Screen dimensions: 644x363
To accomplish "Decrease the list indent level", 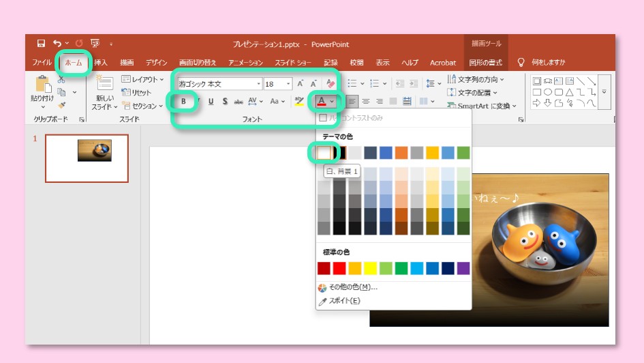I will click(400, 84).
